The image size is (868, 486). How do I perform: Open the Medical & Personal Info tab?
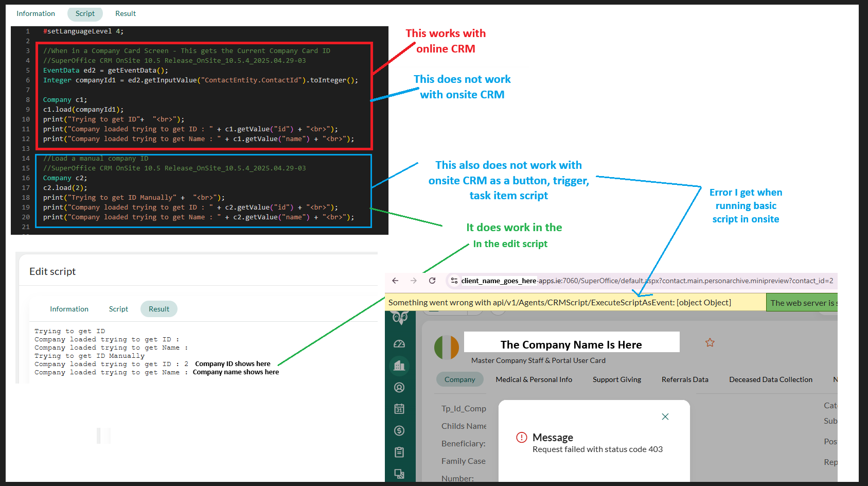534,379
